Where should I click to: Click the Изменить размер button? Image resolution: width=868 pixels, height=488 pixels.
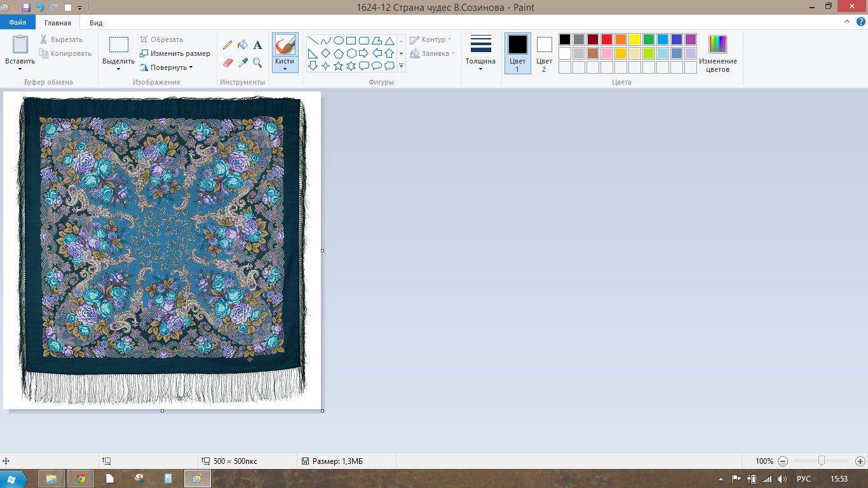[x=175, y=53]
